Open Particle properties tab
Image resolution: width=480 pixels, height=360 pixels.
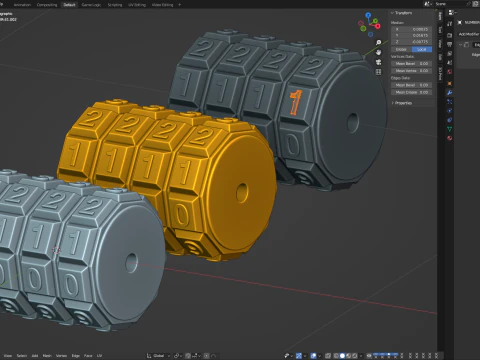(x=449, y=102)
